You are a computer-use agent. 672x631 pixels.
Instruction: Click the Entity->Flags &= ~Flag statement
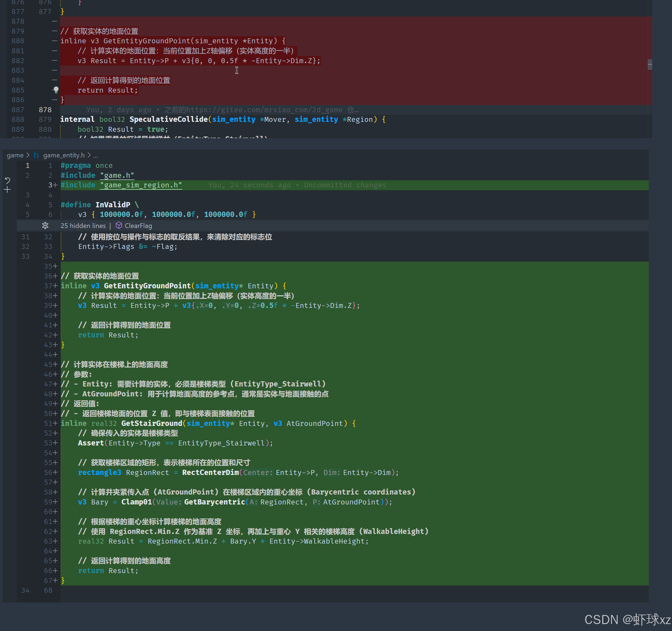[128, 247]
